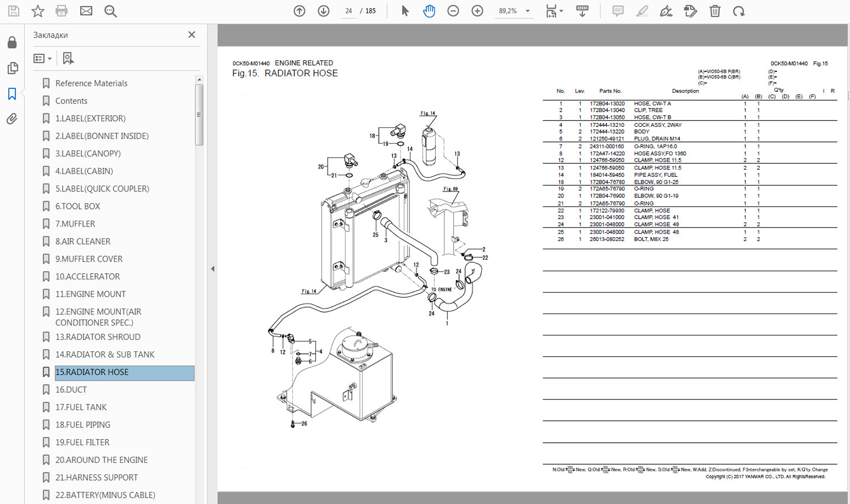This screenshot has height=504, width=850.
Task: Open the fit page options dropdown
Action: 561,11
